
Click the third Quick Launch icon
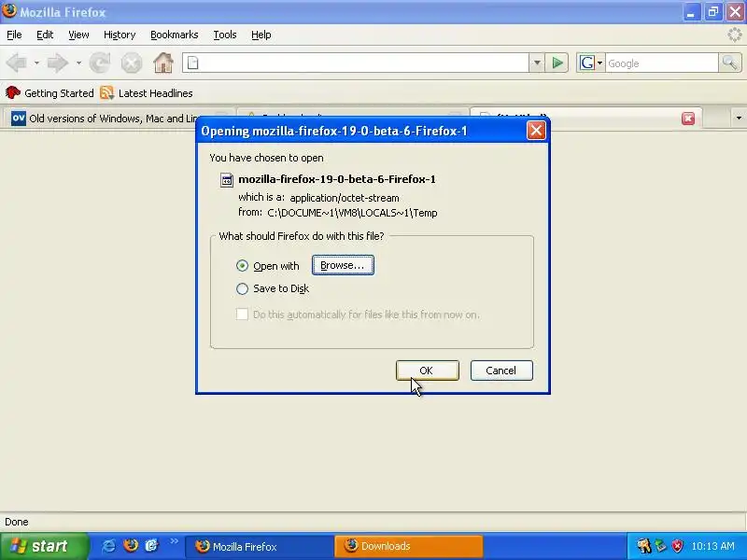click(151, 546)
